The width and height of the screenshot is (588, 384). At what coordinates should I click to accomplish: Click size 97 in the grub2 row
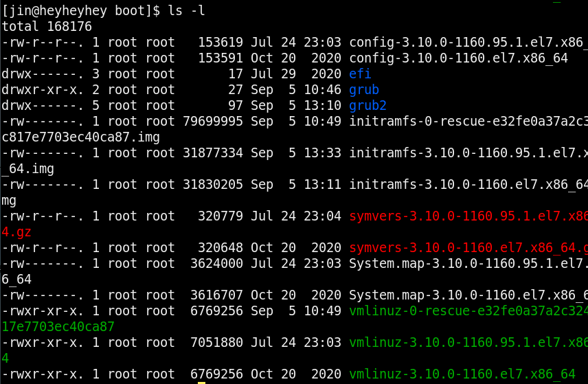tap(236, 105)
